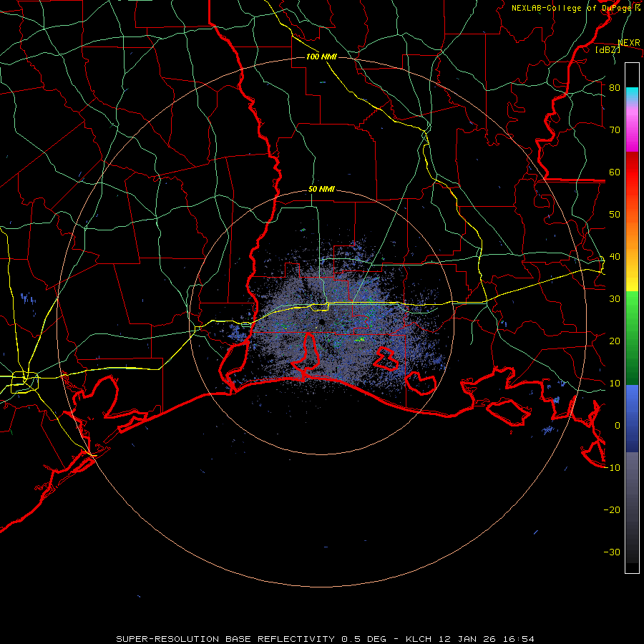Click the 100 NMI range ring label
Screen dimensions: 644x644
pos(321,57)
